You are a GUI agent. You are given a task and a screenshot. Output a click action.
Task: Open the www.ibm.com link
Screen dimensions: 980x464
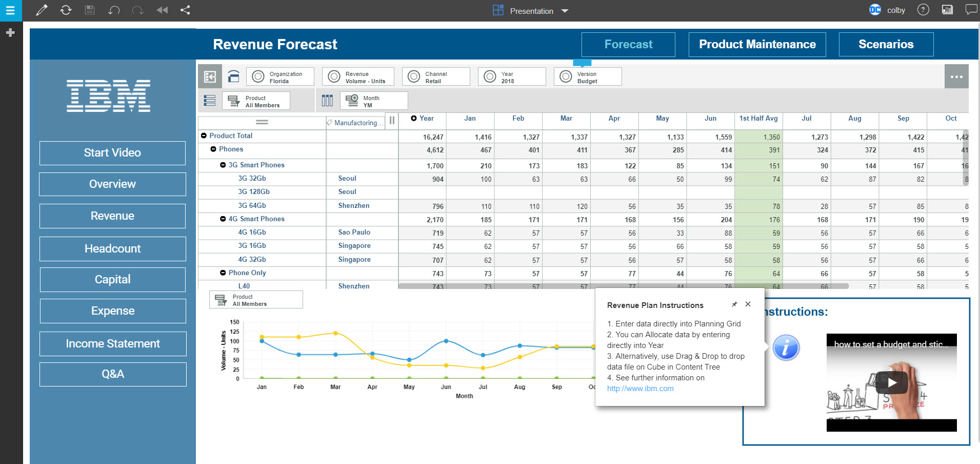(x=640, y=389)
